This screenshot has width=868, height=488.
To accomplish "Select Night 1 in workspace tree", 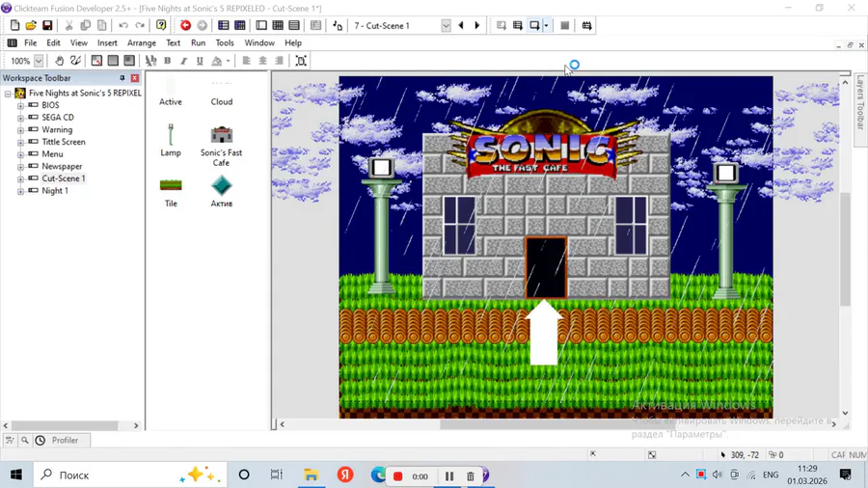I will click(55, 190).
